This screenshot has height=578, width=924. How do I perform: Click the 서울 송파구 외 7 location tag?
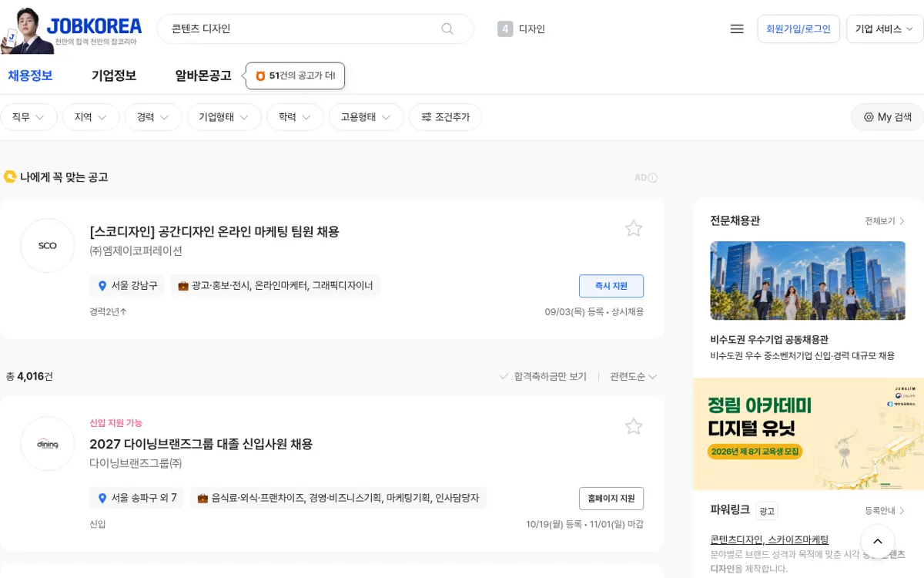pos(137,498)
